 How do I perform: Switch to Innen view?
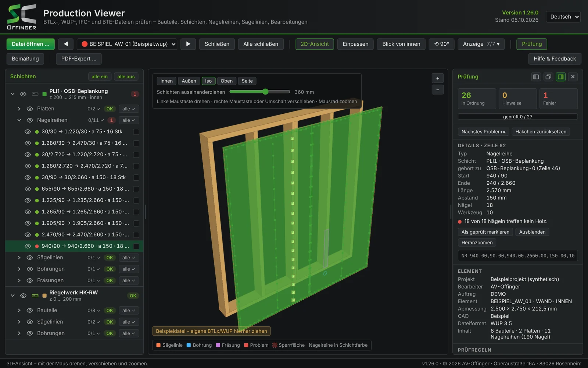pos(166,81)
